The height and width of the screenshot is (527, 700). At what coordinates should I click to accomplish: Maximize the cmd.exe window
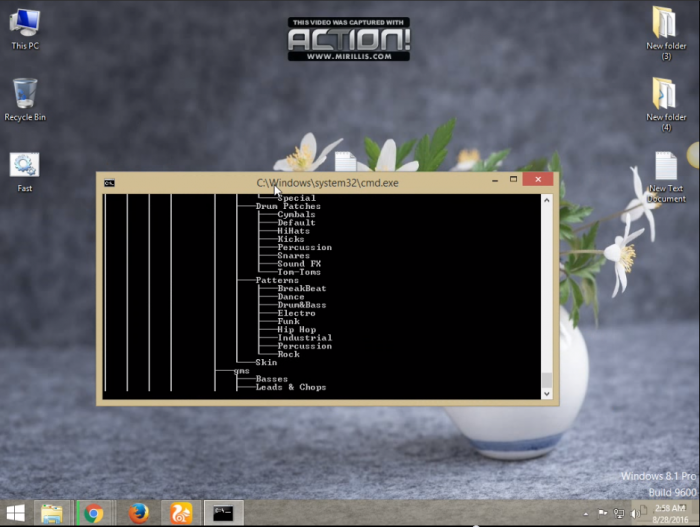(513, 180)
